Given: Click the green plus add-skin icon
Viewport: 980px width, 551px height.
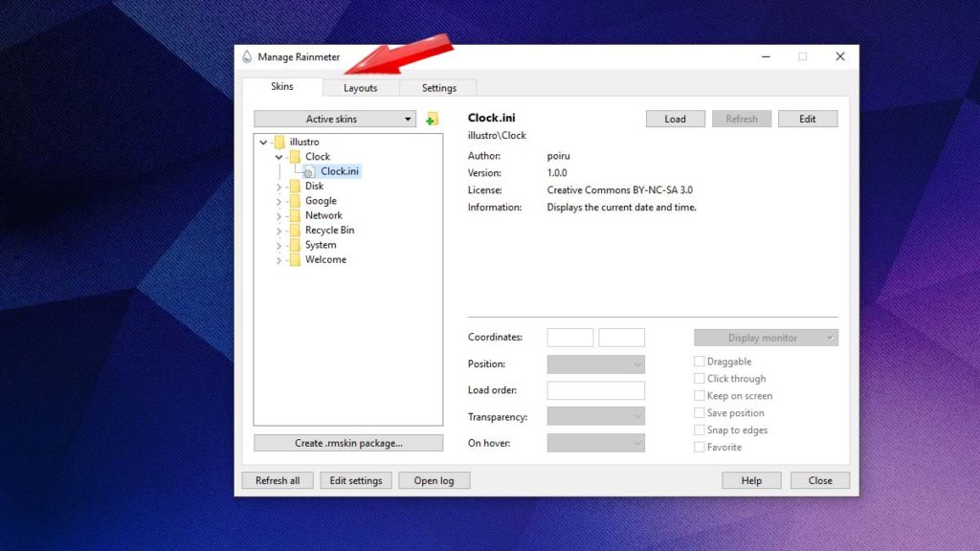Looking at the screenshot, I should 432,120.
